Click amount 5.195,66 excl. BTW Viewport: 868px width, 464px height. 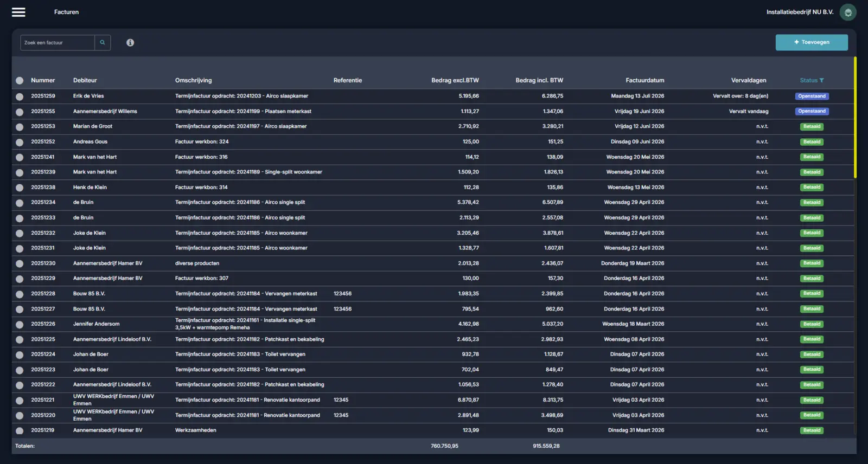[469, 96]
